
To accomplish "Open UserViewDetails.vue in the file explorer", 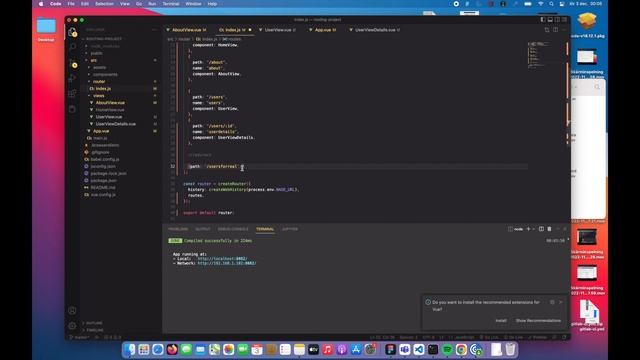I will tap(116, 124).
